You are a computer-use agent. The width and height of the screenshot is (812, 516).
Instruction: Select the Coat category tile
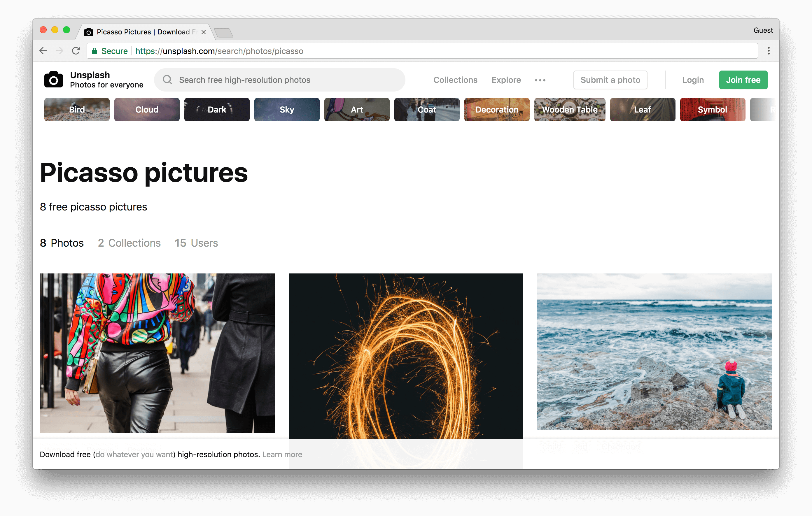[x=427, y=110]
